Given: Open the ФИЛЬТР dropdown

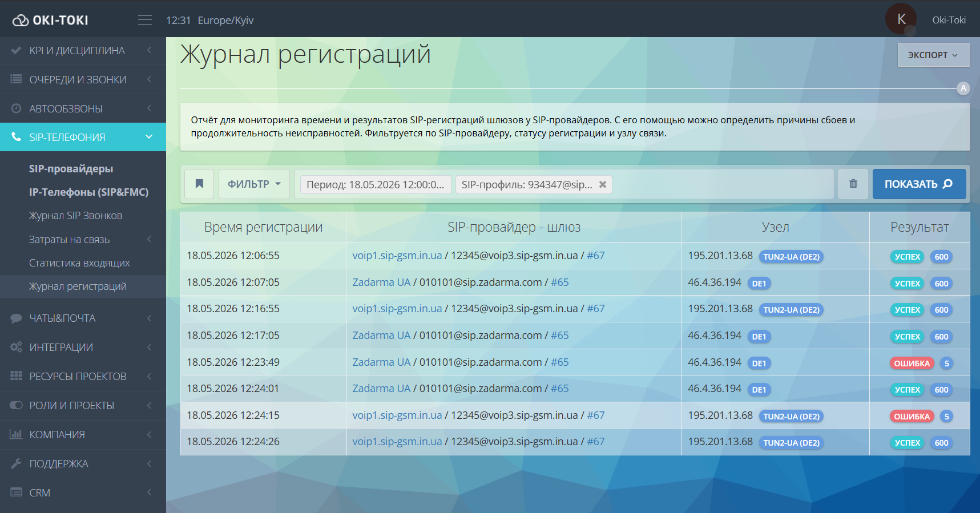Looking at the screenshot, I should [254, 184].
